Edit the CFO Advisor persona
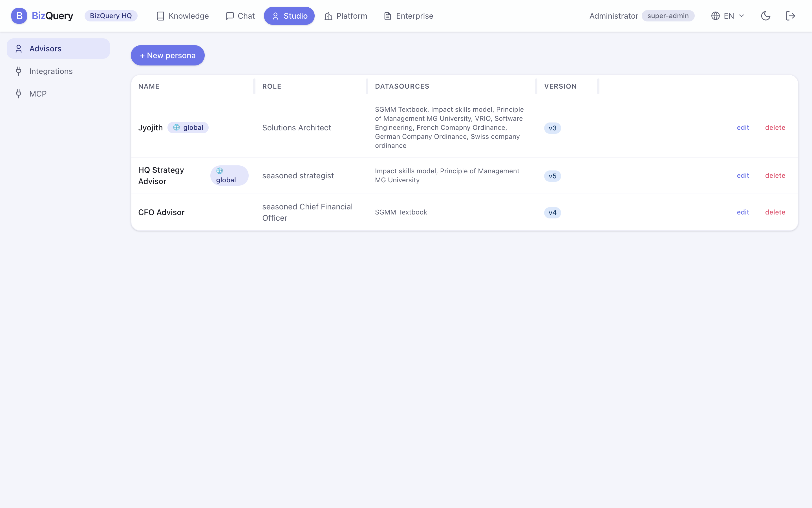Screen dimensions: 812x508 (743, 212)
